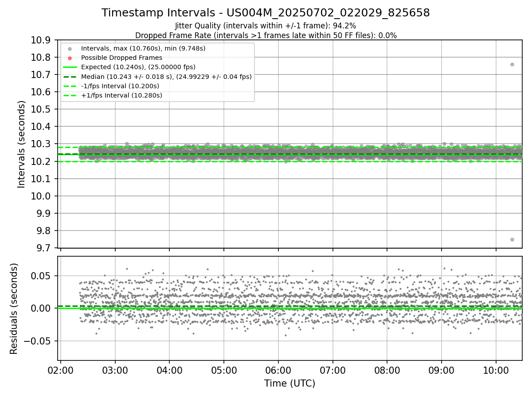
Task: Click the dark green dashed sample beside Median
Action: click(x=70, y=77)
